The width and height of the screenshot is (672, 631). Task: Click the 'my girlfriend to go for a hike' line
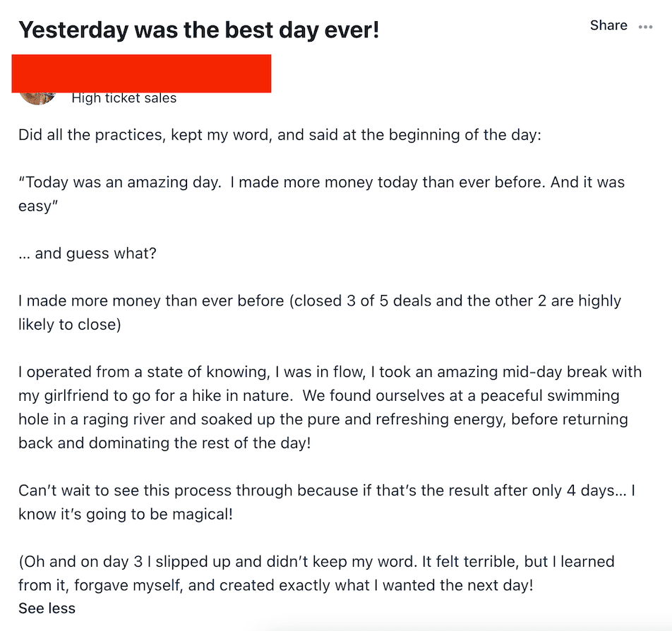click(x=319, y=396)
